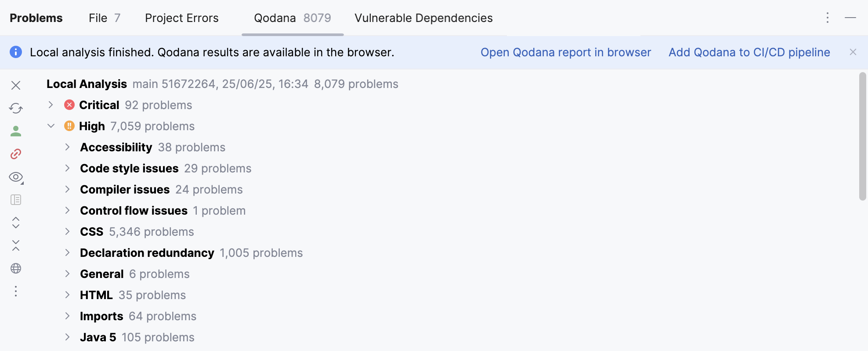The width and height of the screenshot is (868, 351).
Task: Click the red link icon in the sidebar
Action: click(x=16, y=154)
